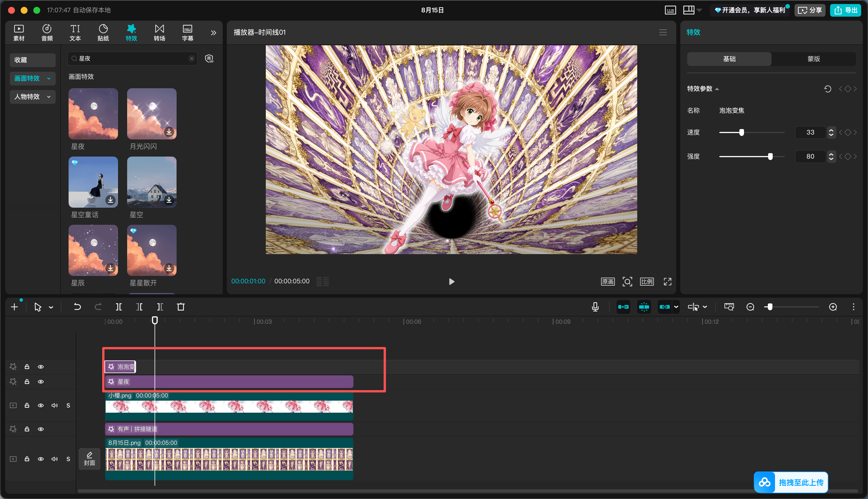The image size is (868, 499).
Task: Download the 月光闪闪 effect
Action: pos(169,132)
